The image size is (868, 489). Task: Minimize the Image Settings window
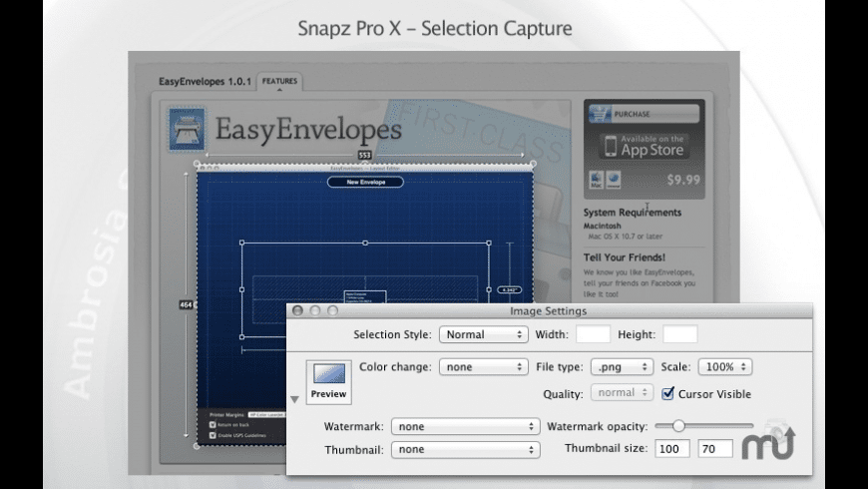[315, 310]
